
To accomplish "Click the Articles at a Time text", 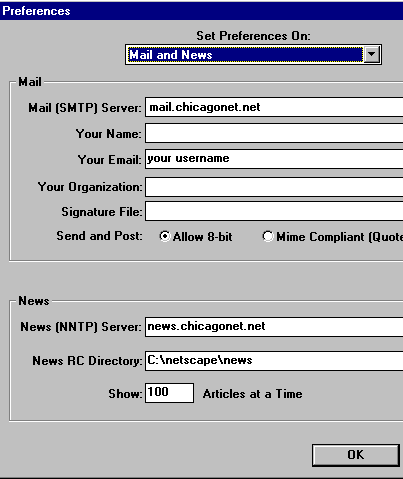I will pyautogui.click(x=253, y=394).
